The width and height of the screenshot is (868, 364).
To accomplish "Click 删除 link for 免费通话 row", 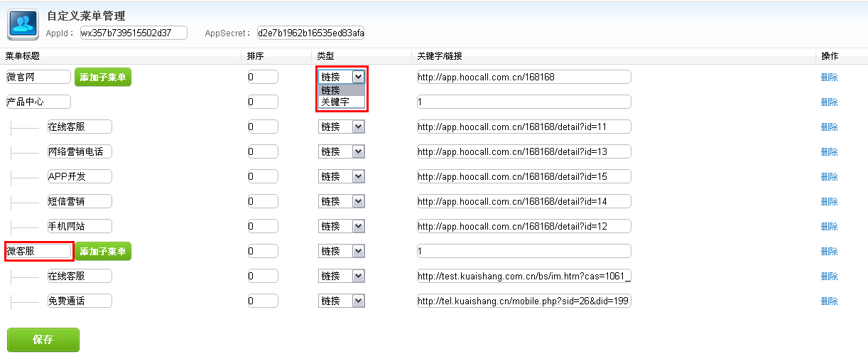I will (x=829, y=301).
